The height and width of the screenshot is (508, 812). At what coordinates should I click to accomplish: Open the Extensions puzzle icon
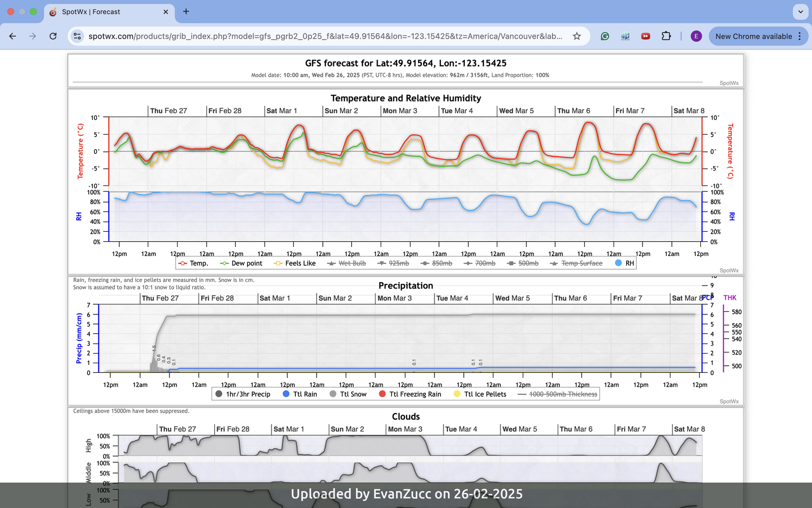pyautogui.click(x=666, y=36)
